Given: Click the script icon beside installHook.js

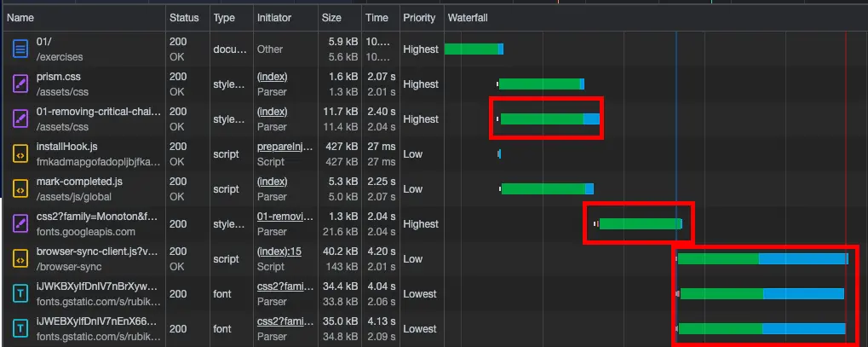Looking at the screenshot, I should pyautogui.click(x=20, y=154).
